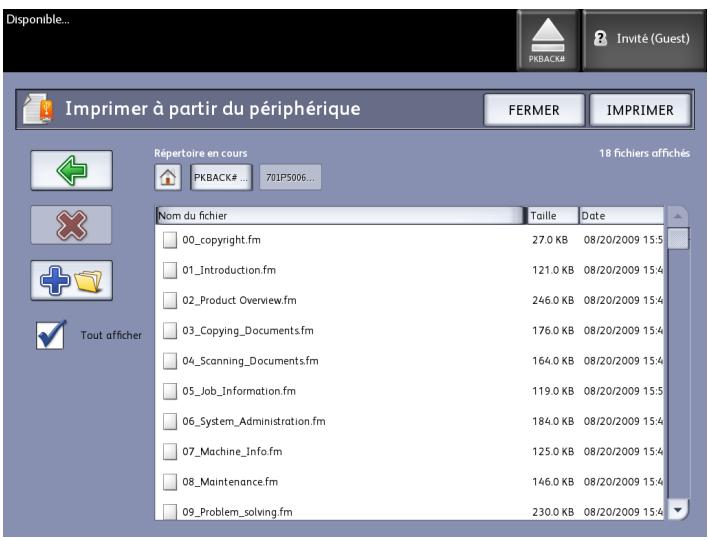Viewport: 709px width, 540px height.
Task: Select file name 06_System_Administration.fm
Action: [254, 422]
